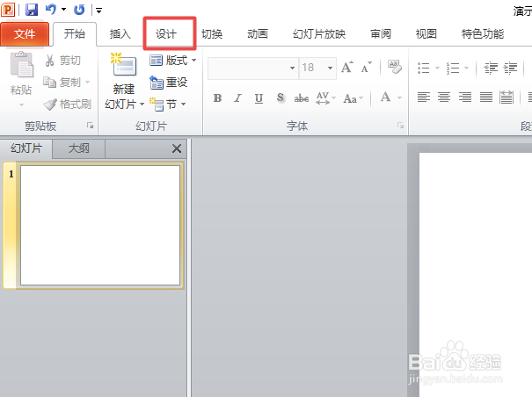Switch to the Insert (插入) tab
Viewport: 532px width, 397px height.
120,34
